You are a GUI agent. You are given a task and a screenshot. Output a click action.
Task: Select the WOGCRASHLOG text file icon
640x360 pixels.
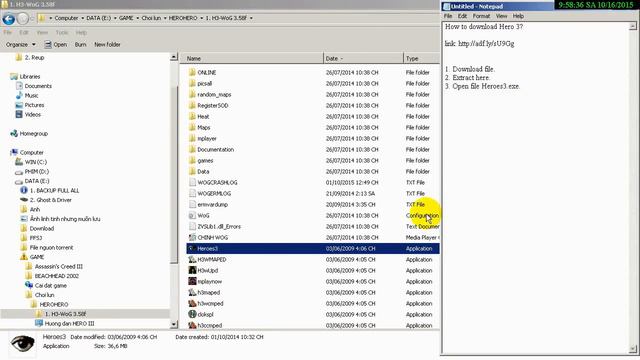[x=192, y=182]
